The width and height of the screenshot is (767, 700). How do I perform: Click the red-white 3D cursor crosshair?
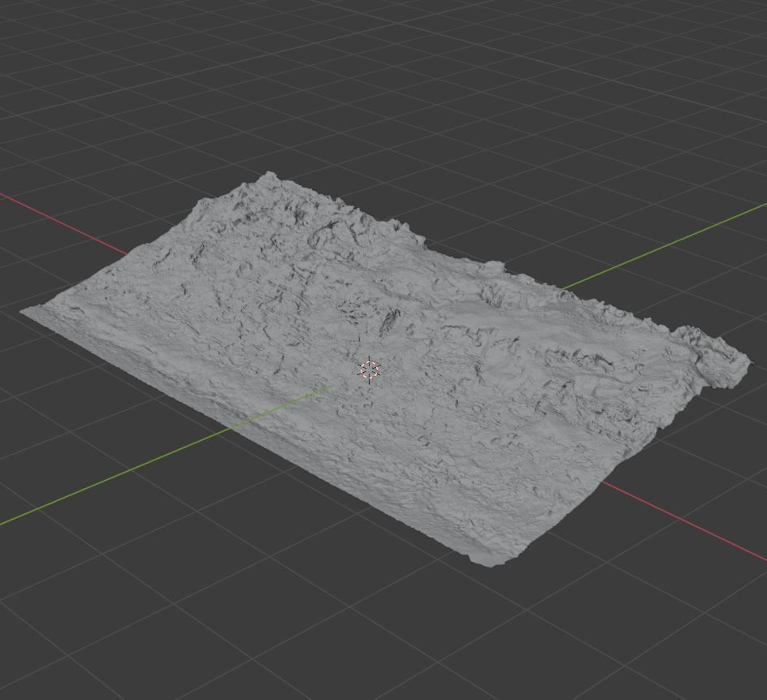(370, 370)
